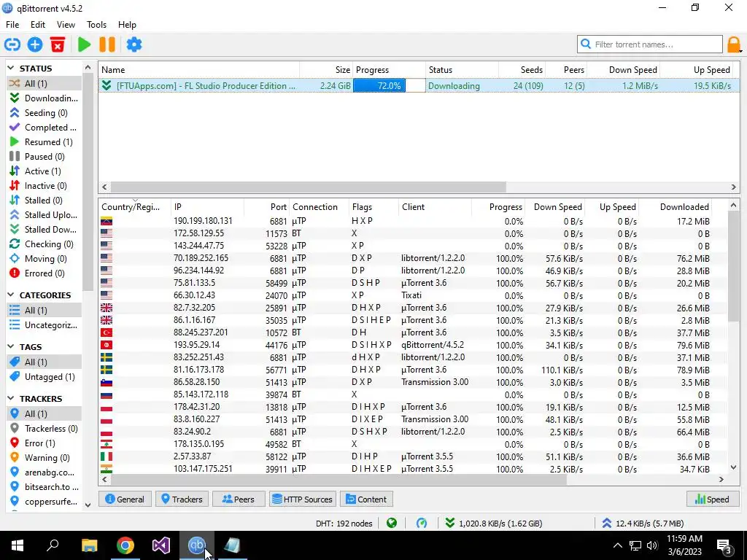Select the Inactive (0) status filter
The image size is (747, 560).
[44, 186]
